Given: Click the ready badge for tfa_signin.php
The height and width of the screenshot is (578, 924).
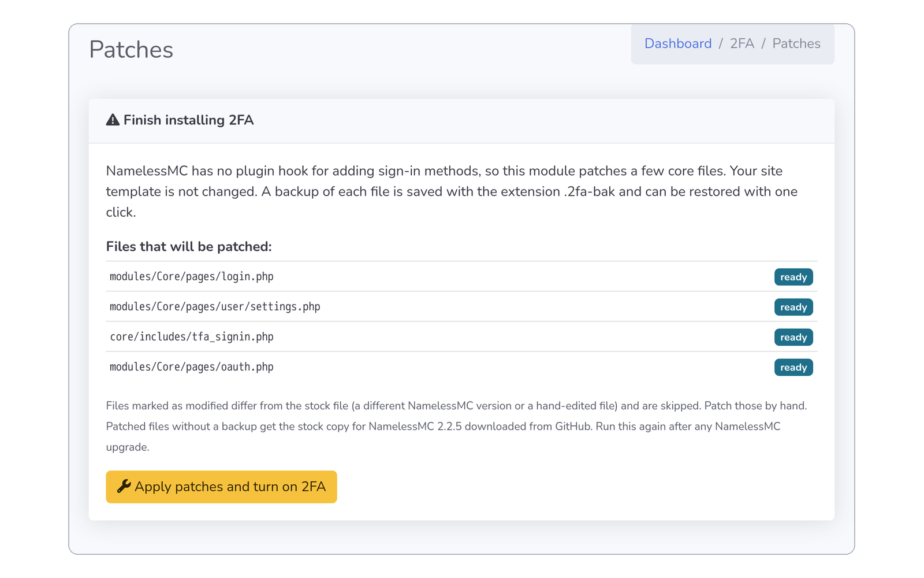Looking at the screenshot, I should tap(793, 337).
